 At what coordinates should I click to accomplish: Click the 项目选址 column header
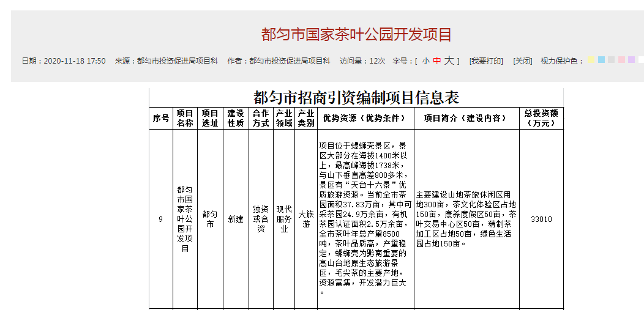coord(211,118)
